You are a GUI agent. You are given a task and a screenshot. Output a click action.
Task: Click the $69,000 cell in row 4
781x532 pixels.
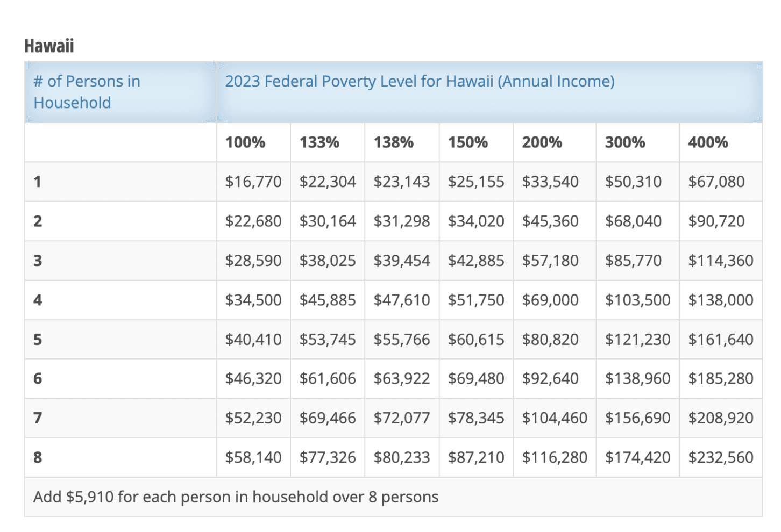click(x=550, y=300)
